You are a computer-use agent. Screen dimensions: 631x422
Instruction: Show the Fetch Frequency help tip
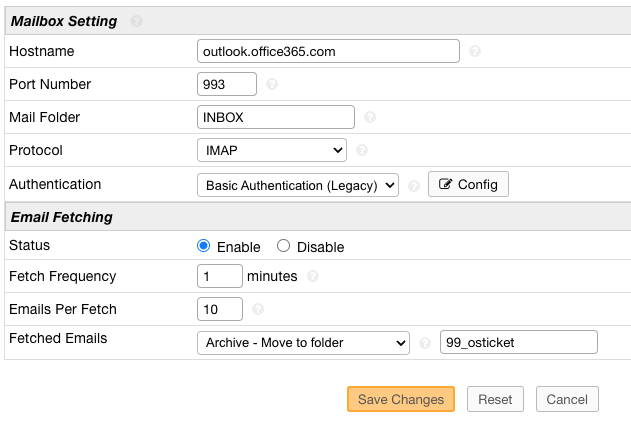pyautogui.click(x=313, y=276)
